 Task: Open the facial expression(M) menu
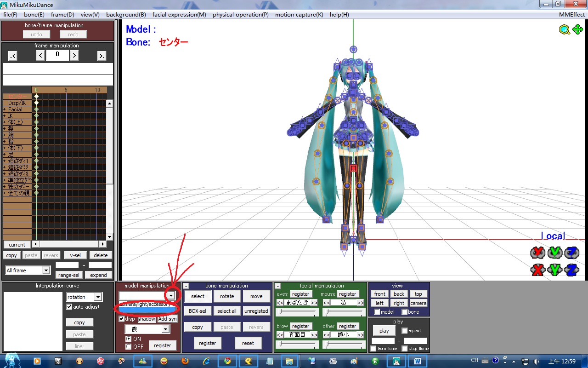tap(179, 15)
